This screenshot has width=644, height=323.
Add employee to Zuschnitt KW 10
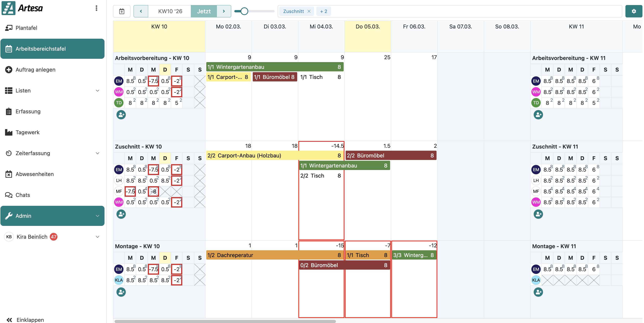[x=121, y=214]
